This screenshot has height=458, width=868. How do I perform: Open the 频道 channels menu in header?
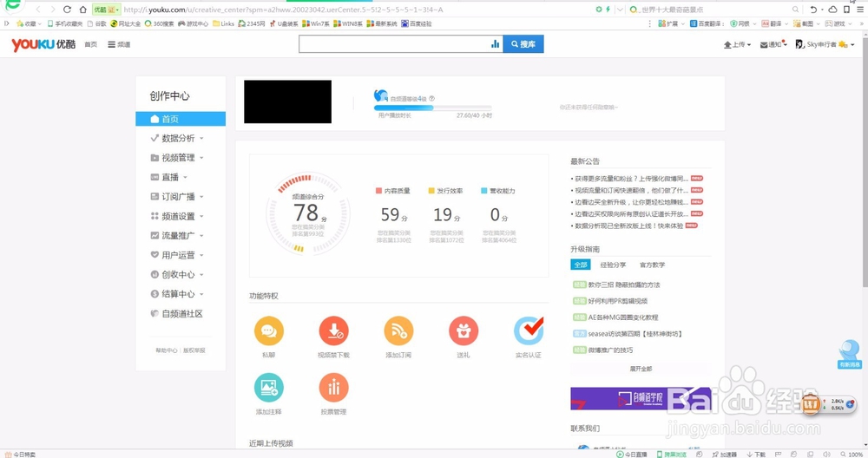pos(119,44)
